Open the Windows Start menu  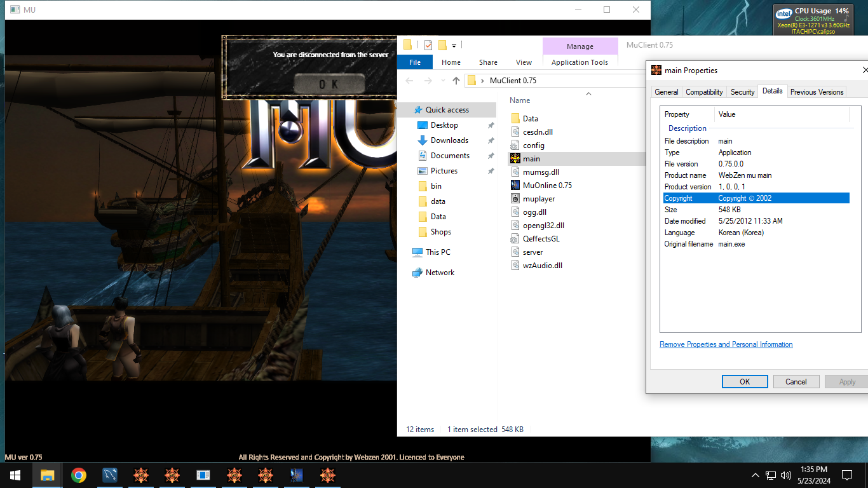(15, 475)
